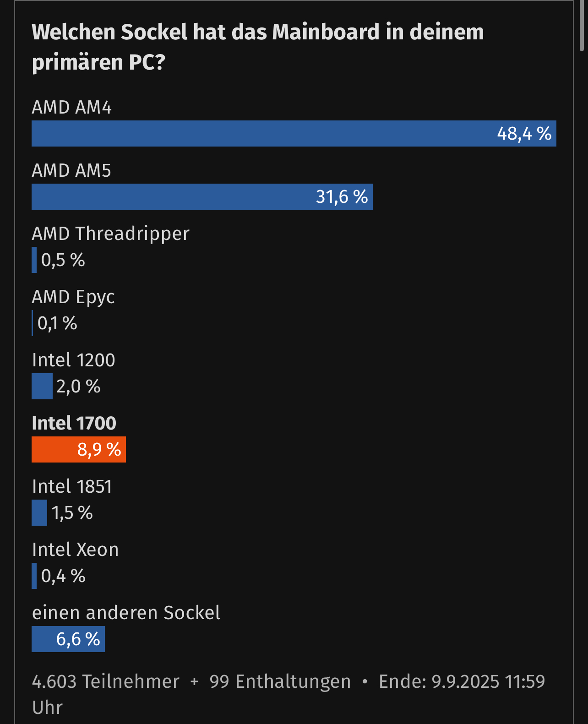This screenshot has width=588, height=724.
Task: Click the bold Intel 1700 label
Action: [74, 423]
